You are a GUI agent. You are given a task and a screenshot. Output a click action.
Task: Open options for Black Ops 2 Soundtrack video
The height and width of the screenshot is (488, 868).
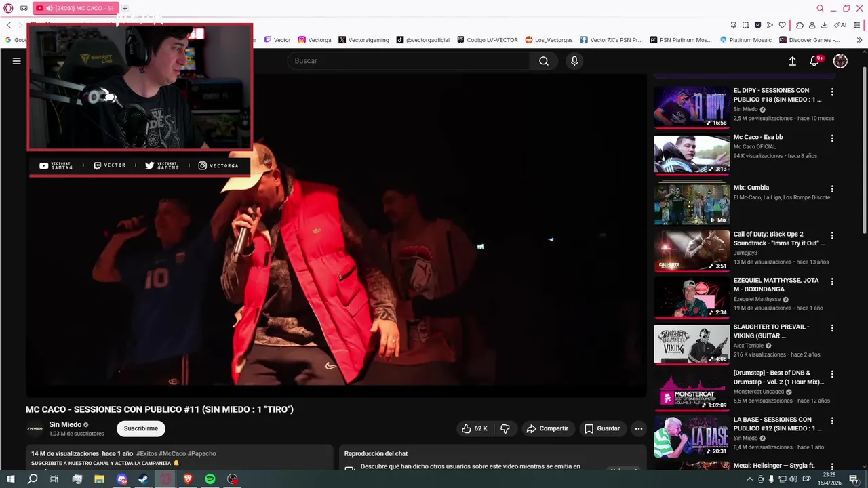point(832,235)
